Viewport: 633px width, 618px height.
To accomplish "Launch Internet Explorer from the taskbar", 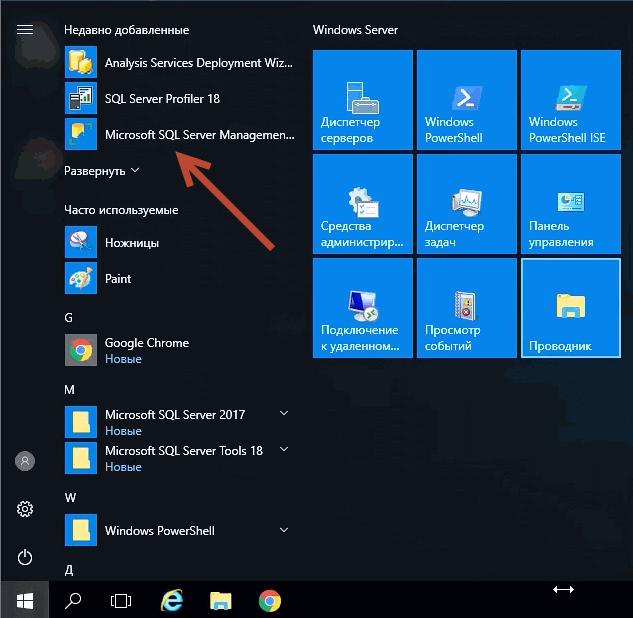I will (x=172, y=601).
